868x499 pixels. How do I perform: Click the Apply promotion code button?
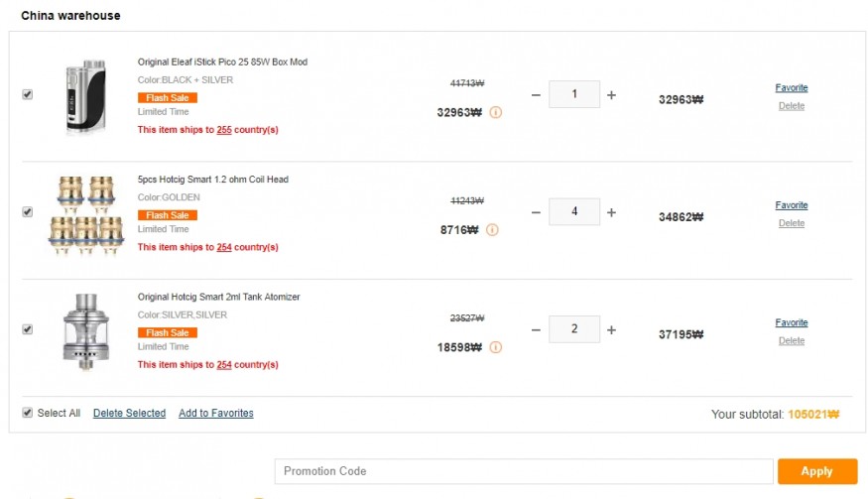click(x=816, y=471)
